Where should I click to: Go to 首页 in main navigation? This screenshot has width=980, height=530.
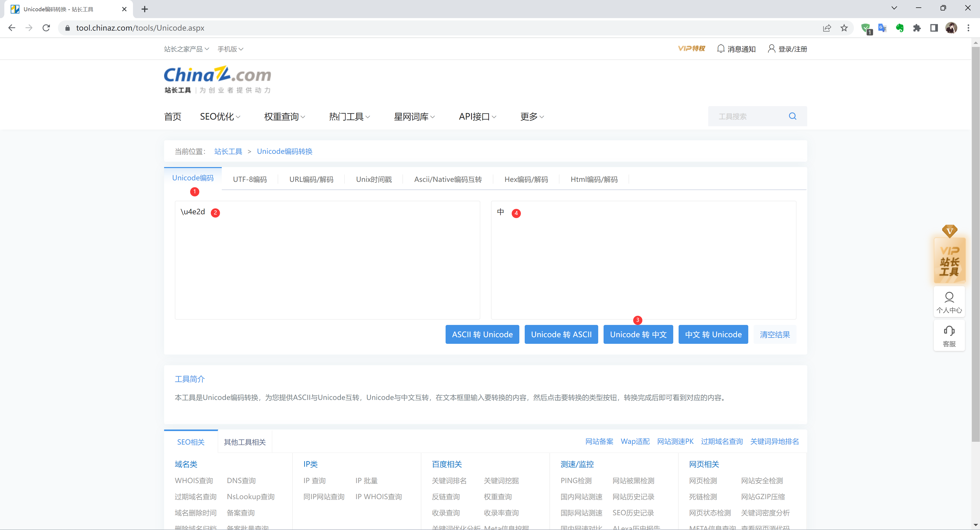tap(173, 116)
